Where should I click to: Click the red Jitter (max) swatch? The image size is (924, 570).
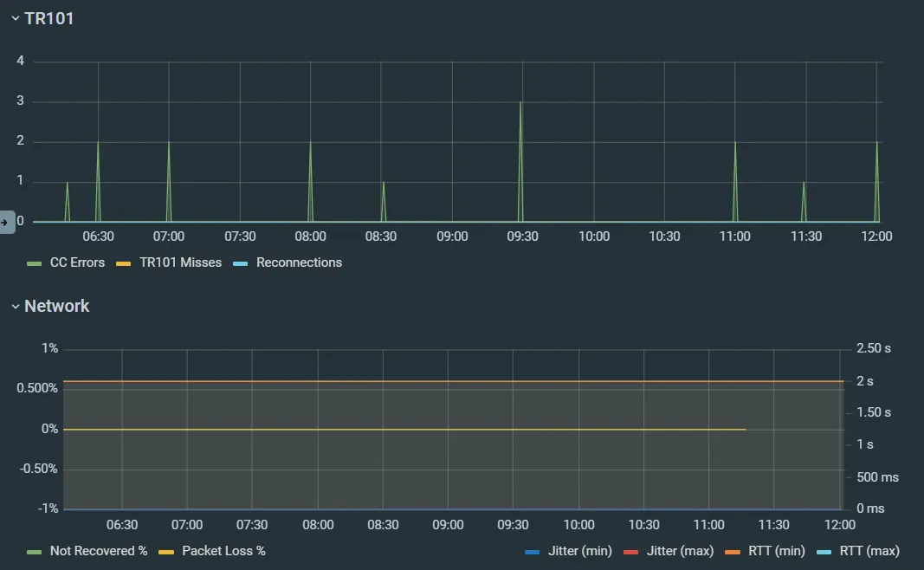630,552
